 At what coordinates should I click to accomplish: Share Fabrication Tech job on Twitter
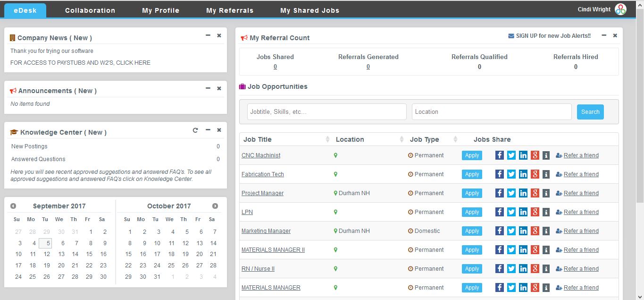511,174
